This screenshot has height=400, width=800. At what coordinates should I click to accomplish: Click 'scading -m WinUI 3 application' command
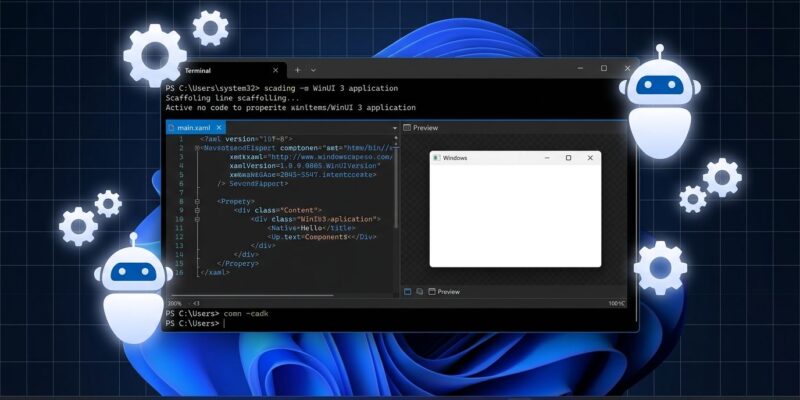[x=331, y=88]
